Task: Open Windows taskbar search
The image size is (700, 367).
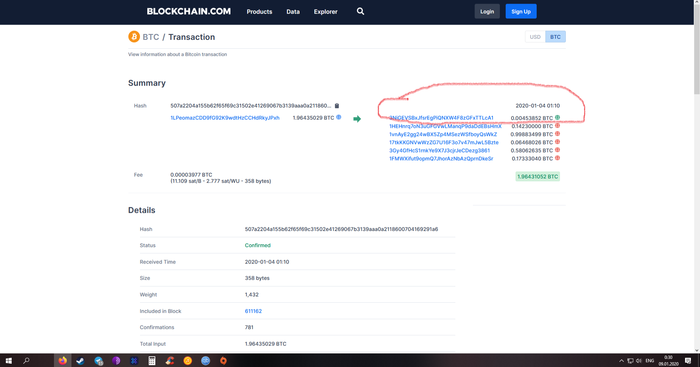Action: (x=26, y=361)
